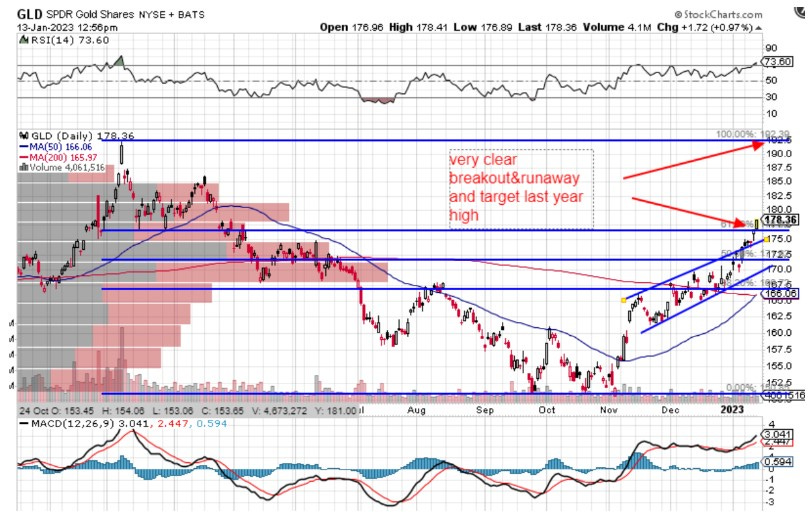Image resolution: width=811 pixels, height=518 pixels.
Task: Click the green RSI overbought peak marker
Action: 120,62
